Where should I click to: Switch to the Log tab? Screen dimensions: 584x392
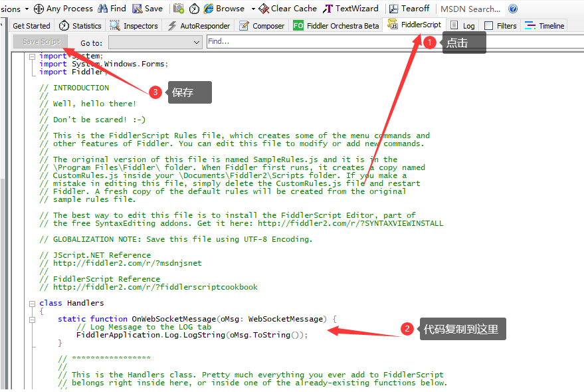462,26
